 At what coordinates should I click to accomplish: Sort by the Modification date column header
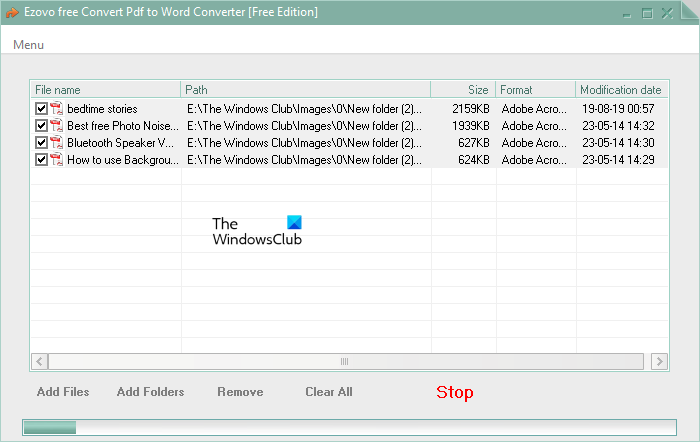[x=622, y=90]
